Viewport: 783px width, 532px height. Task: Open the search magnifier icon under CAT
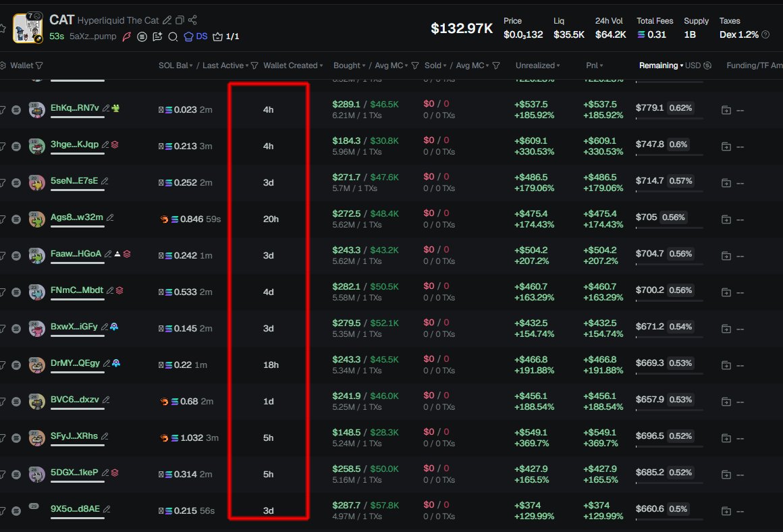click(x=173, y=37)
